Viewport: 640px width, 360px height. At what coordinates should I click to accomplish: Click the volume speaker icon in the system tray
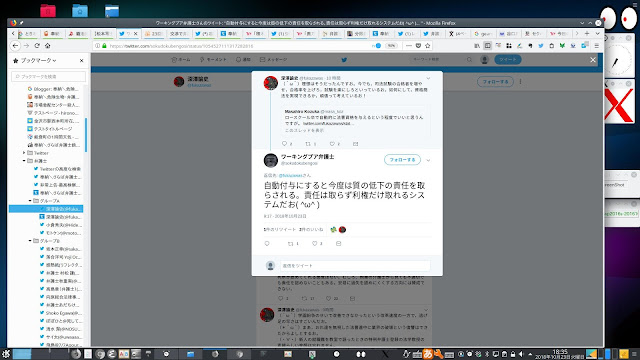pyautogui.click(x=521, y=354)
